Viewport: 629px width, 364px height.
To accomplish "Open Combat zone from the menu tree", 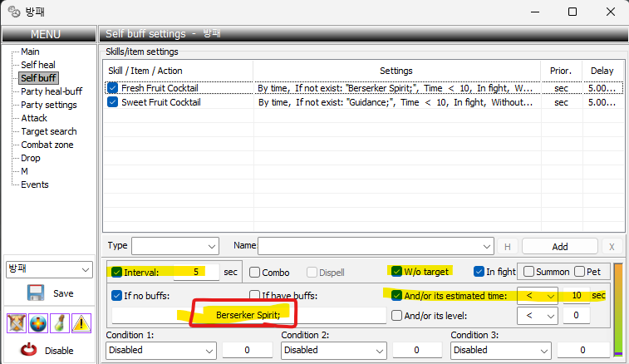I will click(x=47, y=145).
